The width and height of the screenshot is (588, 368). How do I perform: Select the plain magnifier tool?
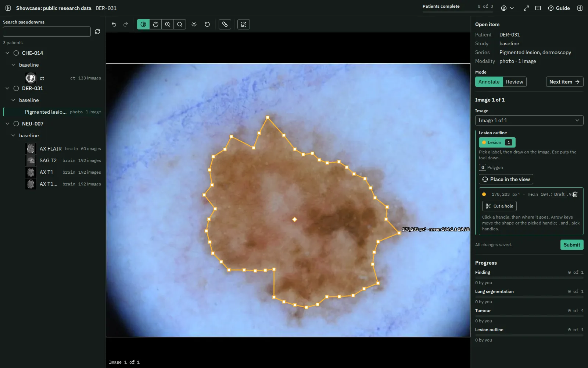pos(180,24)
